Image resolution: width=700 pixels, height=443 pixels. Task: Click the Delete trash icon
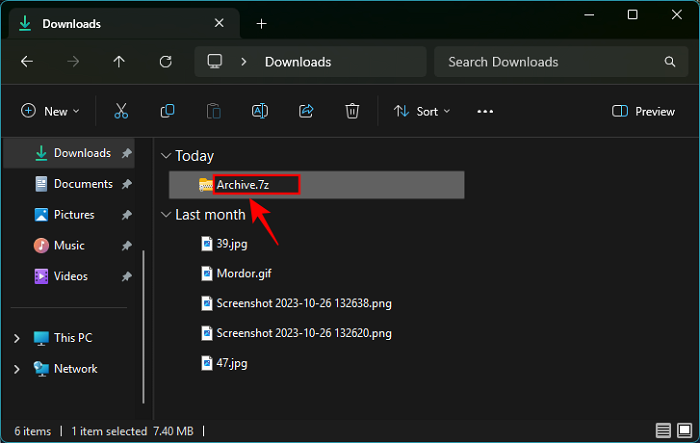tap(352, 111)
